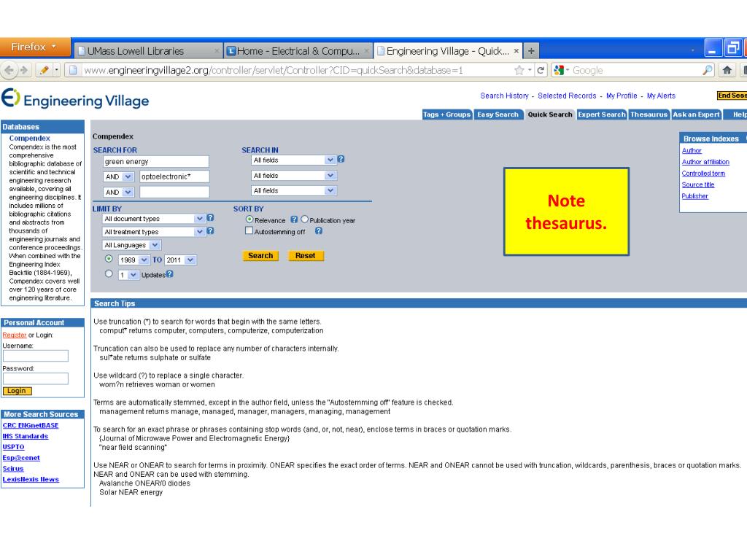The image size is (747, 560).
Task: Open first AND boolean operator dropdown
Action: (x=119, y=176)
